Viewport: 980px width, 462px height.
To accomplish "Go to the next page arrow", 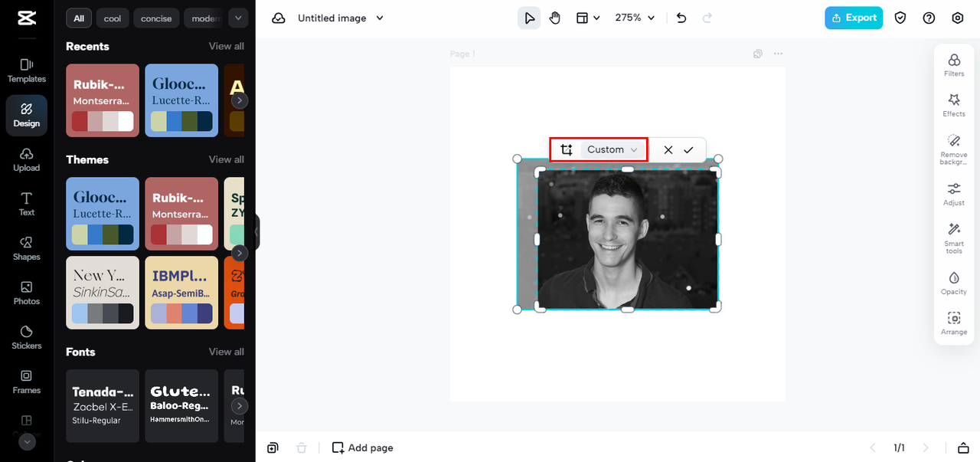I will [926, 447].
